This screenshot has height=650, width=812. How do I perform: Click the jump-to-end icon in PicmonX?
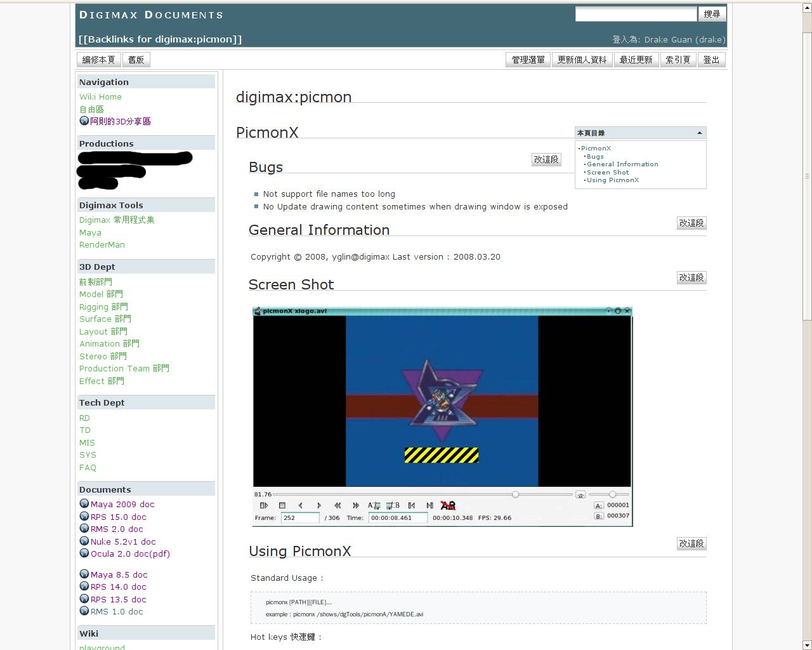pyautogui.click(x=430, y=505)
